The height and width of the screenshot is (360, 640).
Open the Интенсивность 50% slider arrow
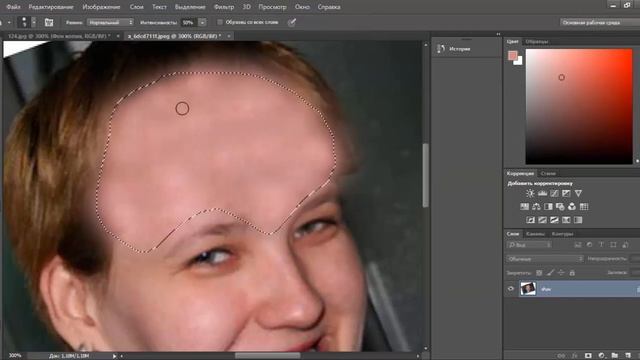[x=202, y=22]
